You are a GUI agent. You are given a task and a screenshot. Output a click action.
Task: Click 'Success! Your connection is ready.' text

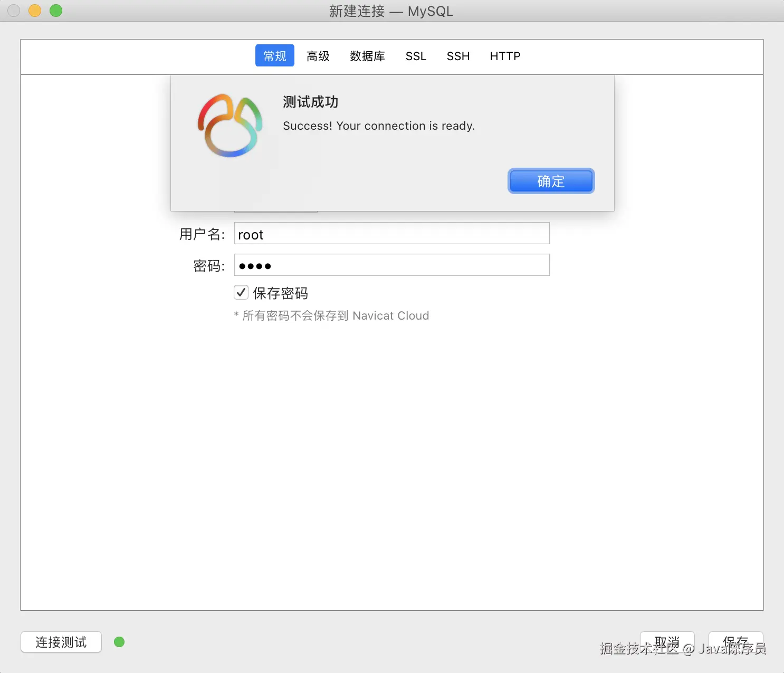coord(379,126)
